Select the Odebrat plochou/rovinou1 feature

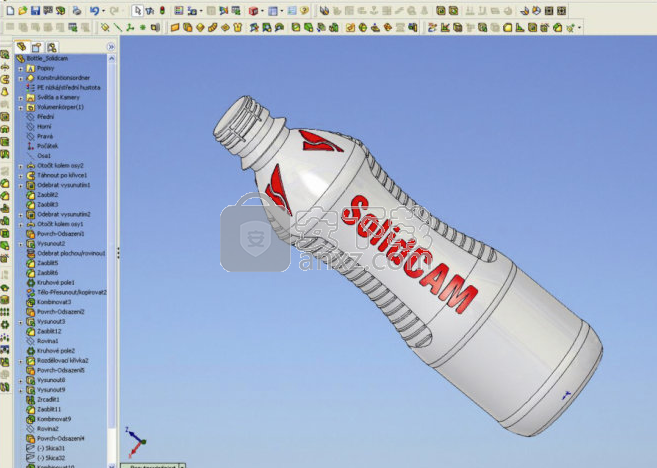(71, 253)
